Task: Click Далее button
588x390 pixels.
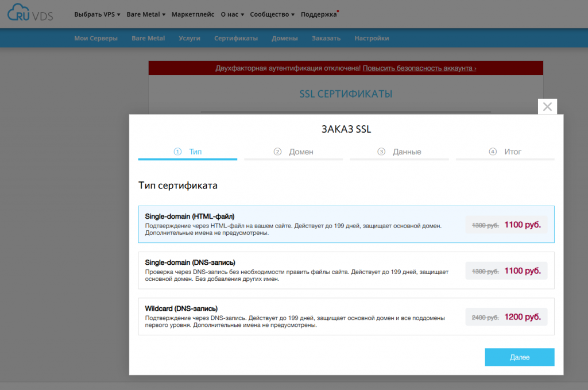Action: point(519,357)
